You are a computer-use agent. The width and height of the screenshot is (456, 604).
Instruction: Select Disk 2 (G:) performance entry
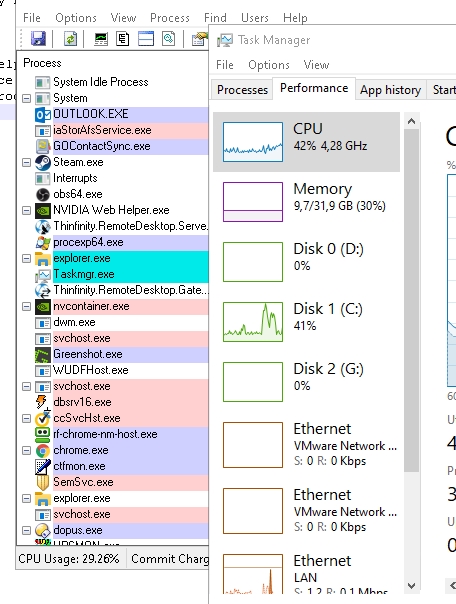click(x=307, y=382)
